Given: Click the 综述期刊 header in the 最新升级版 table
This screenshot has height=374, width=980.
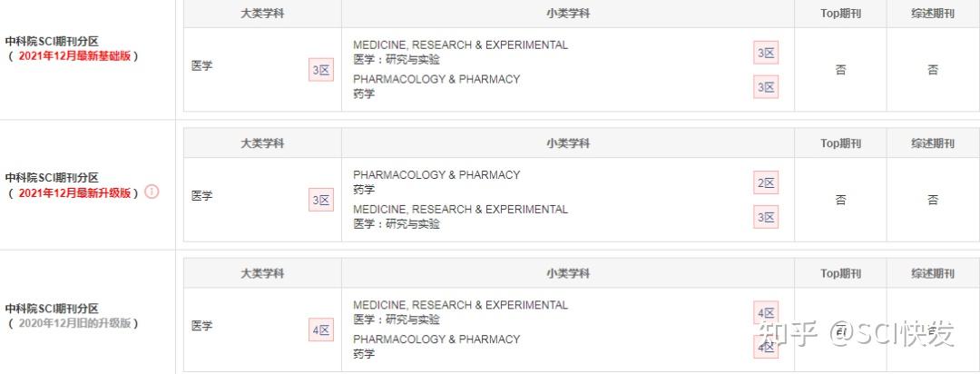Looking at the screenshot, I should point(933,143).
